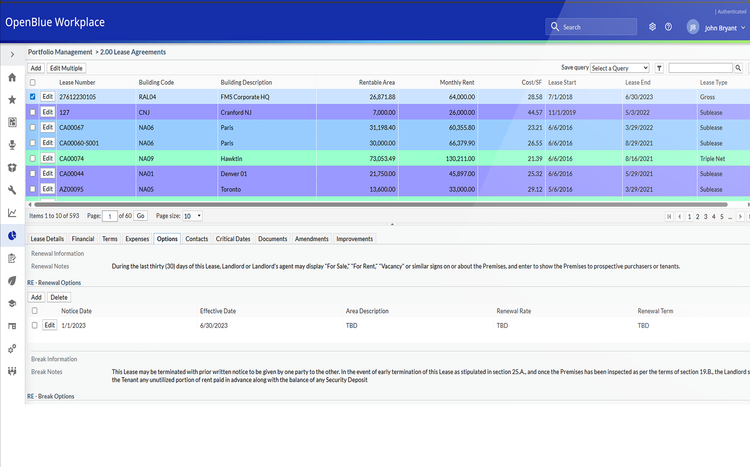The width and height of the screenshot is (750, 467).
Task: Go to next page arrow icon
Action: tap(740, 217)
